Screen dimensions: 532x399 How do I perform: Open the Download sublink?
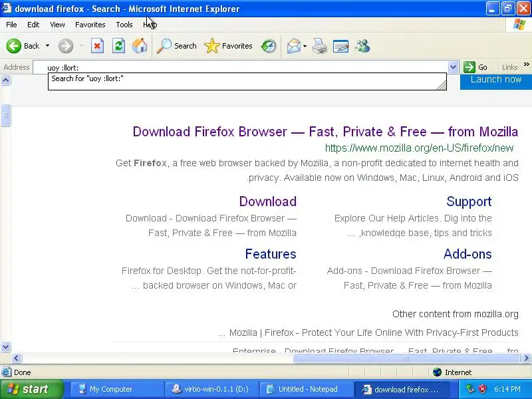tap(268, 201)
